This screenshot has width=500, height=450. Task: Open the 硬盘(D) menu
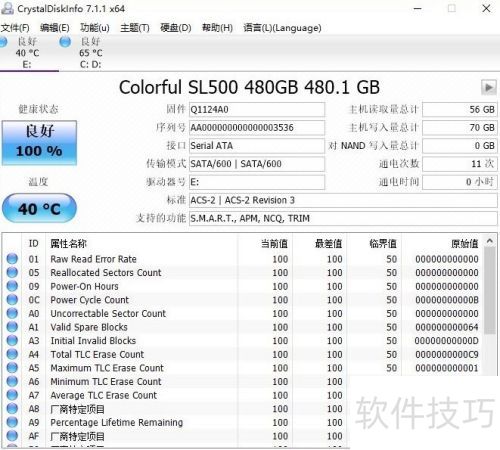pos(176,28)
